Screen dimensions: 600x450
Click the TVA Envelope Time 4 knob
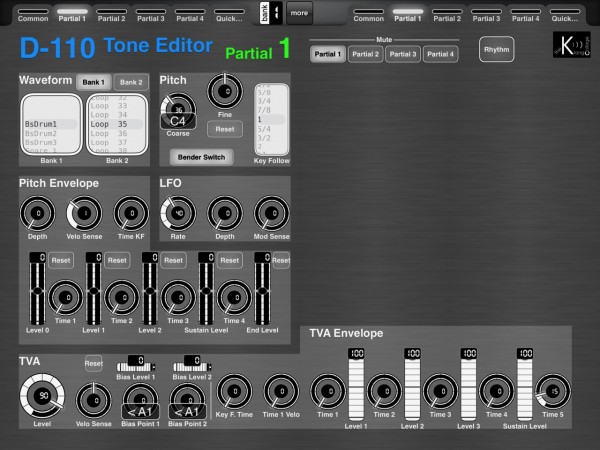(x=497, y=391)
